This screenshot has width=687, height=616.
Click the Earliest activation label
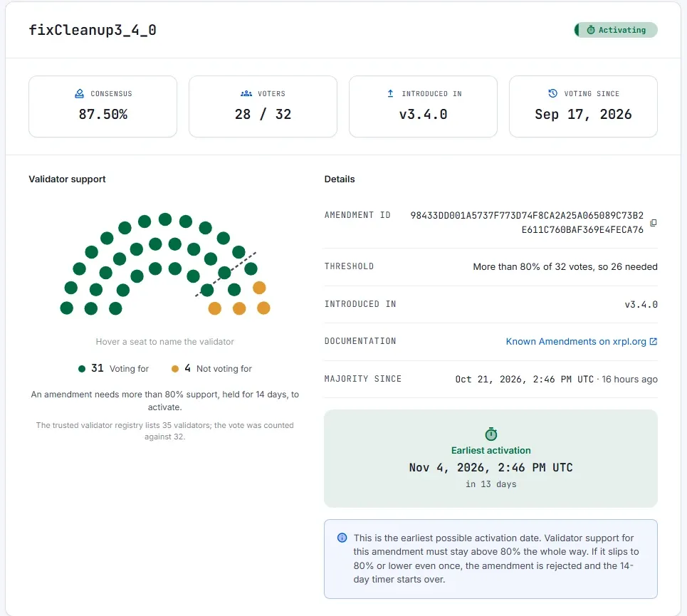click(491, 450)
